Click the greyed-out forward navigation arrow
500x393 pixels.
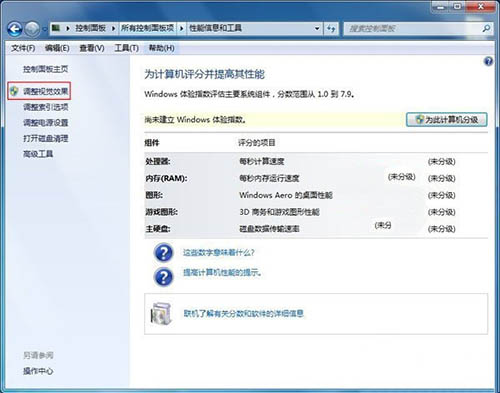32,29
